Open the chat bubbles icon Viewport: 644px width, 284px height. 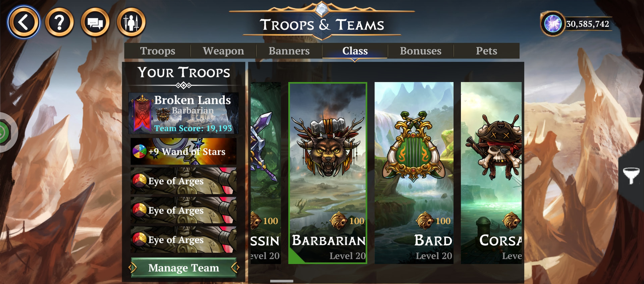tap(95, 22)
